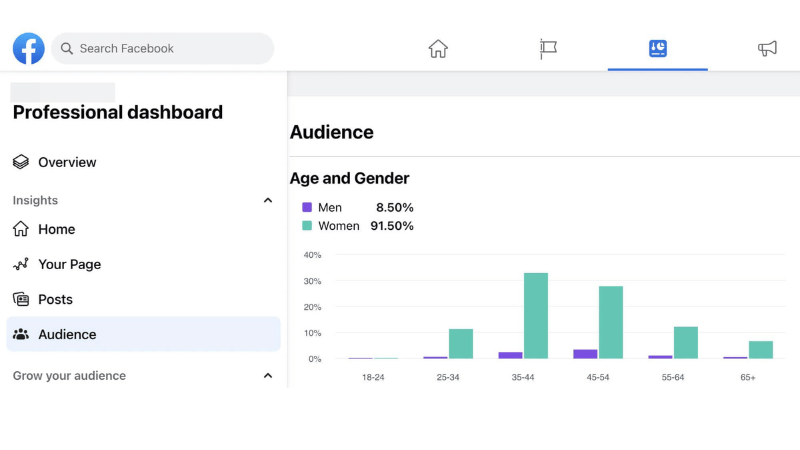This screenshot has height=450, width=800.
Task: Click the Your Page trend-line icon
Action: click(x=21, y=264)
